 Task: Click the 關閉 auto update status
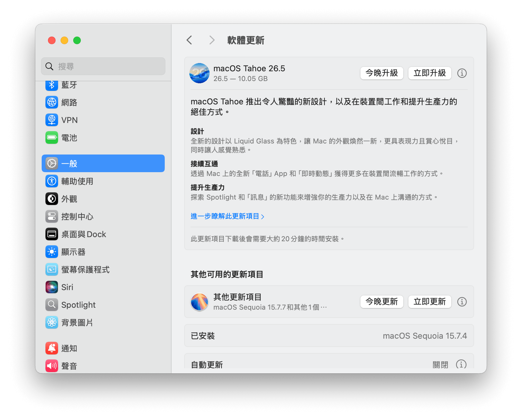click(x=440, y=365)
